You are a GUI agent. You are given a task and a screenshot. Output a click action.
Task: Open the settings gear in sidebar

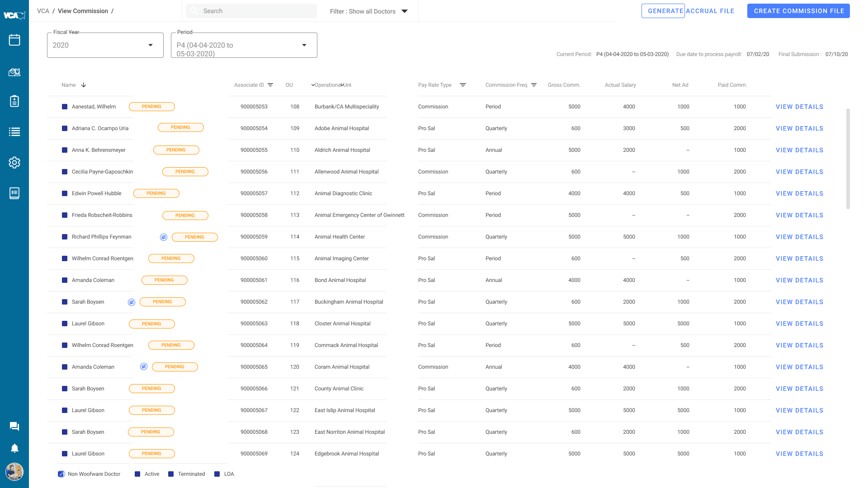point(14,163)
